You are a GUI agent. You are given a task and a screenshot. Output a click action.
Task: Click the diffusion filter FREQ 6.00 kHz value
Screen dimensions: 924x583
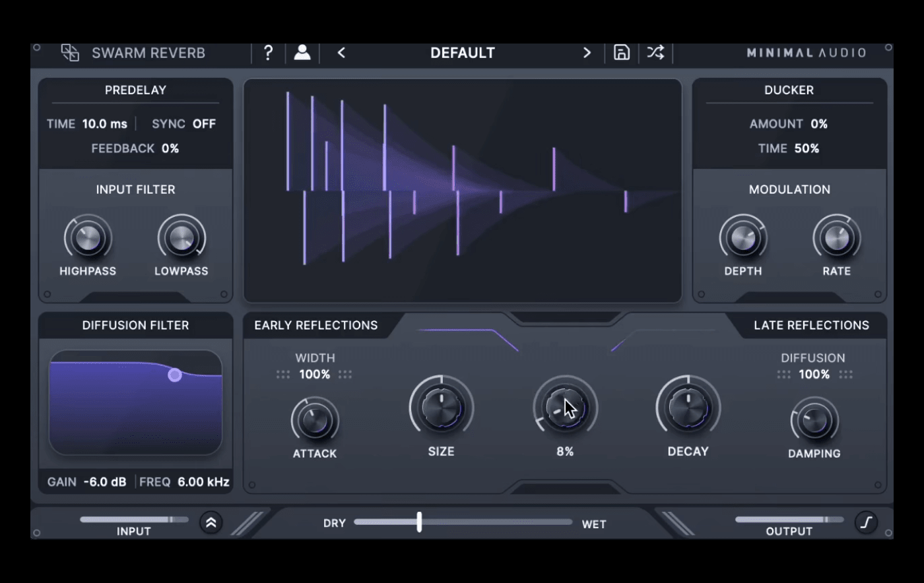[204, 482]
